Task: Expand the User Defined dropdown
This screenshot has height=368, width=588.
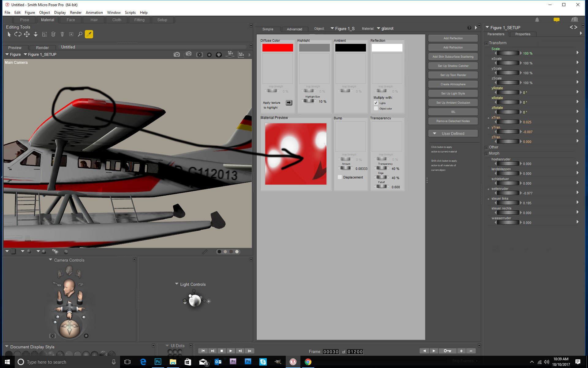Action: (x=453, y=133)
